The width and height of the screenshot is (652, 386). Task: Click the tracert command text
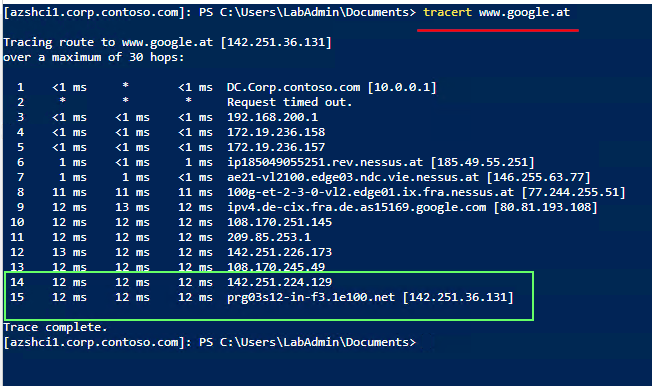pos(447,12)
